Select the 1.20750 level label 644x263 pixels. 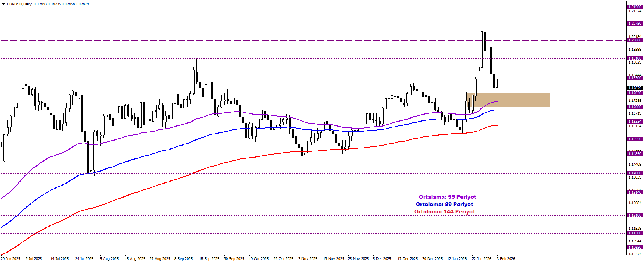(635, 24)
